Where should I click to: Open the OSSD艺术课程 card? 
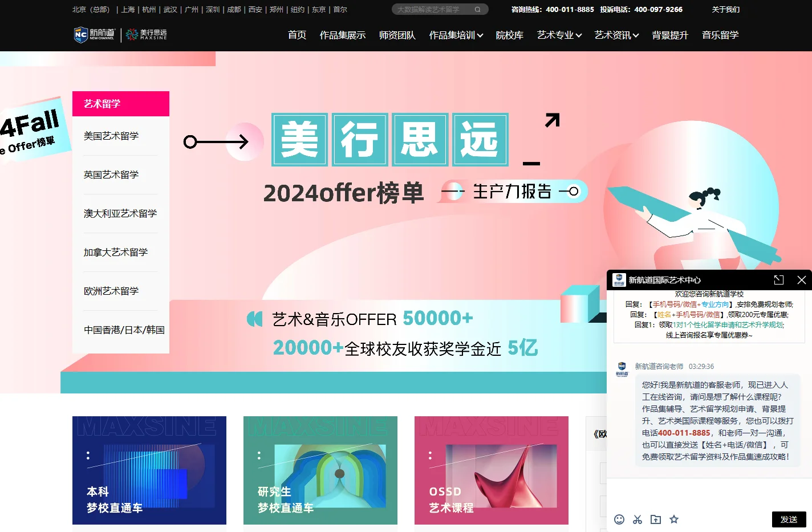tap(492, 470)
